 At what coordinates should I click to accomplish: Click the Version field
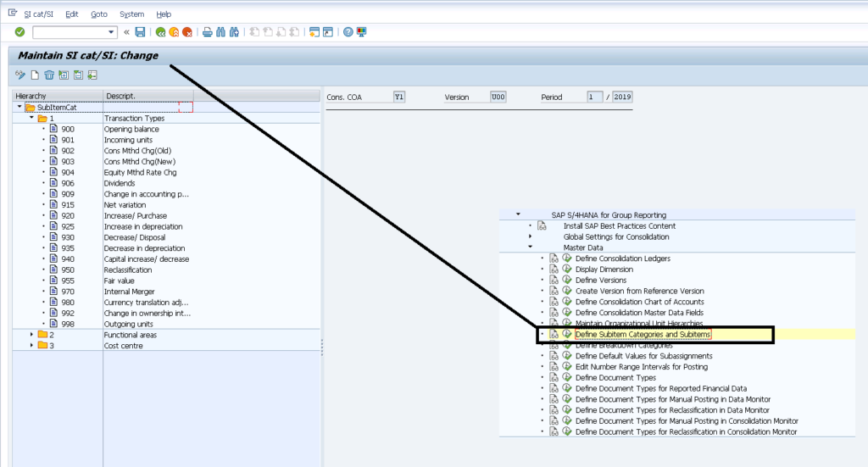pos(498,97)
